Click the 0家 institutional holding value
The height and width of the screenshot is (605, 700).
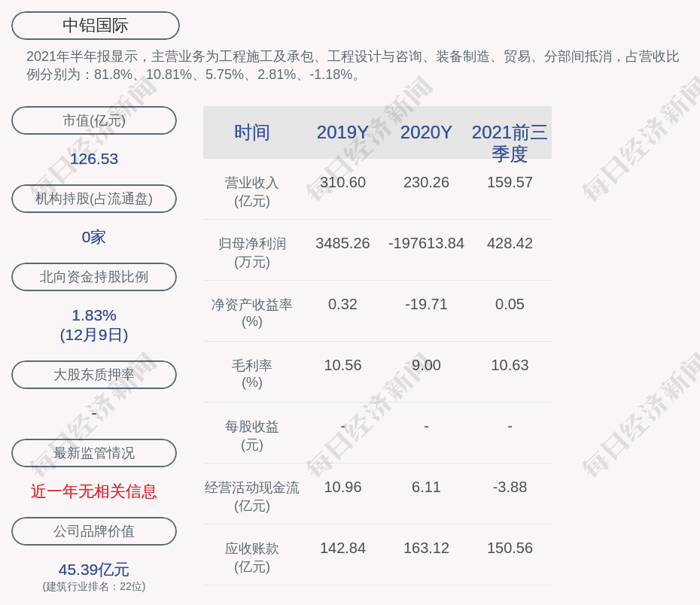(x=94, y=237)
